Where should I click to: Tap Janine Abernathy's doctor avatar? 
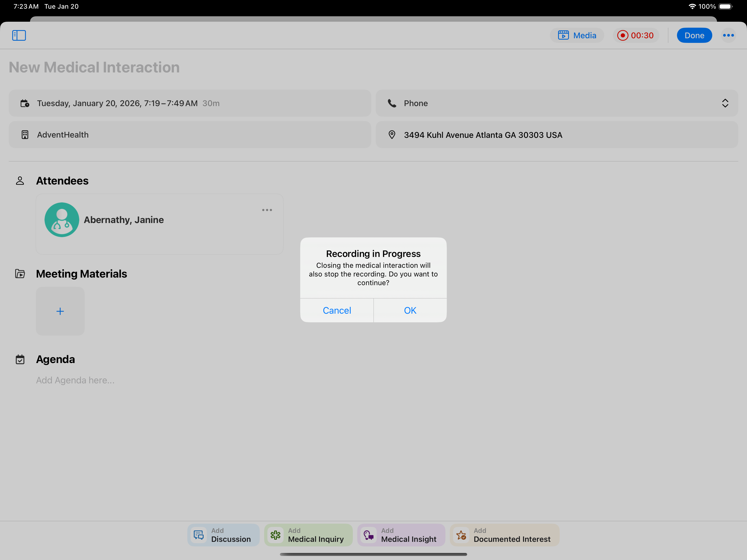point(62,220)
